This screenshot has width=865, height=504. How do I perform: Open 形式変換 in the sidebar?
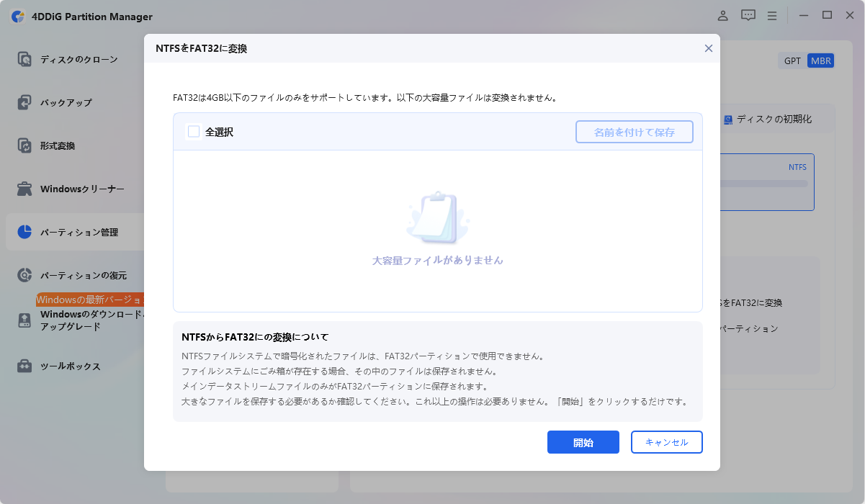tap(58, 145)
